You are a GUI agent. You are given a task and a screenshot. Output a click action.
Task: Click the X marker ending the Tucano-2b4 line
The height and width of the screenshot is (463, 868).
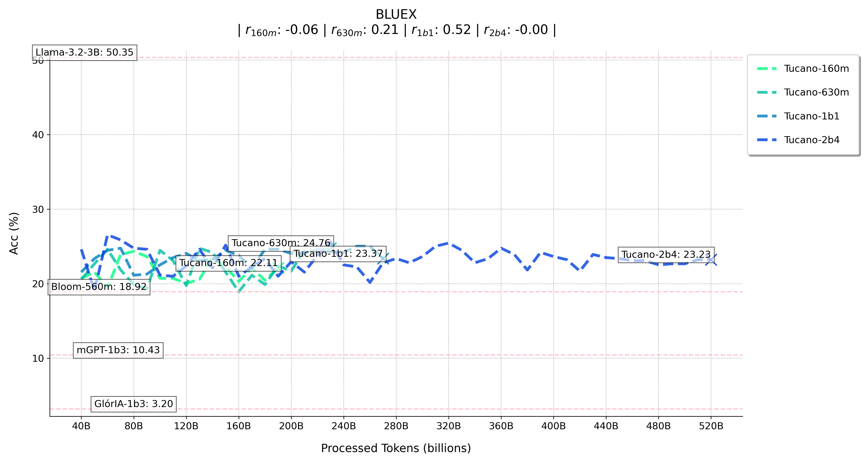click(711, 260)
